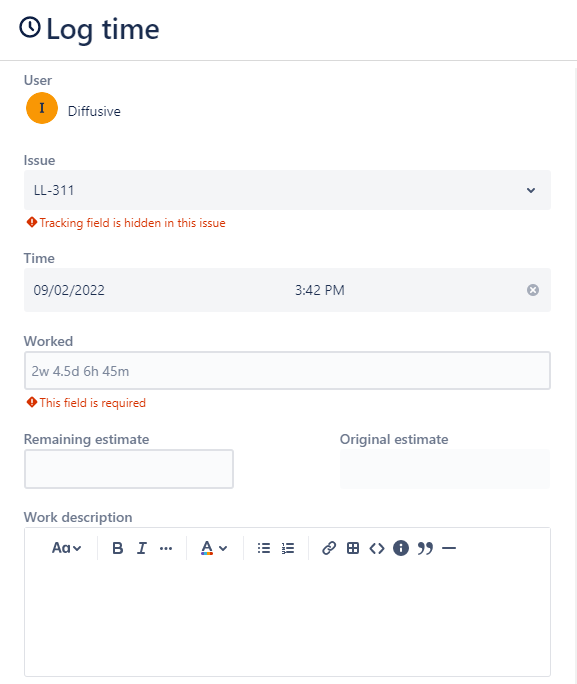Insert a bullet list
The width and height of the screenshot is (577, 684).
[264, 548]
